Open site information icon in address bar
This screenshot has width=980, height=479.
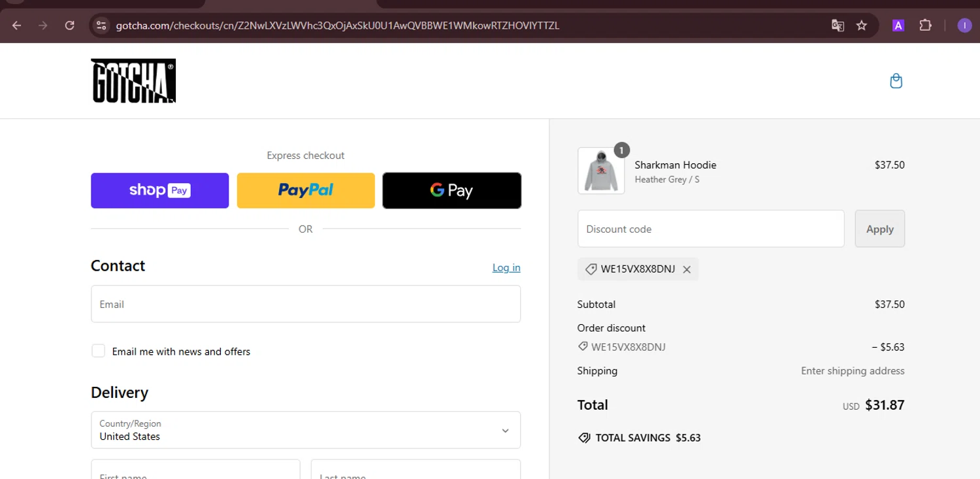[x=101, y=25]
